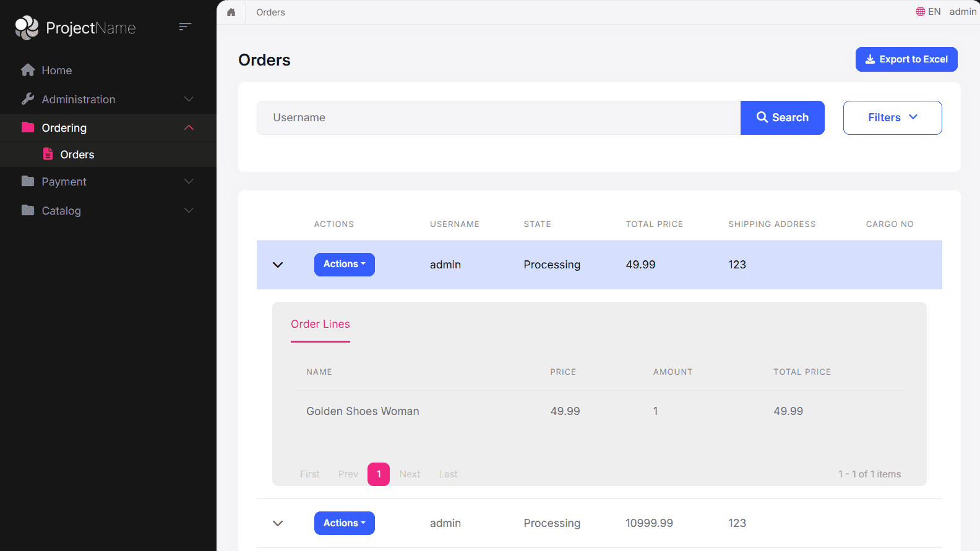The height and width of the screenshot is (551, 980).
Task: Open the Home menu item
Action: (x=57, y=70)
